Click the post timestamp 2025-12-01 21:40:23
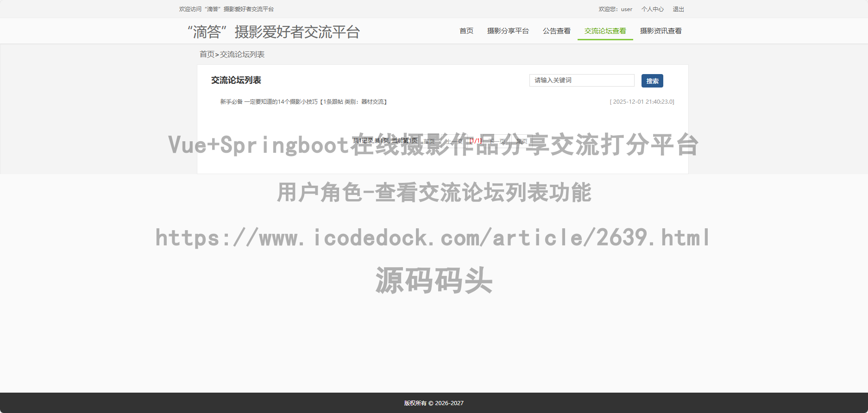868x413 pixels. [x=642, y=102]
